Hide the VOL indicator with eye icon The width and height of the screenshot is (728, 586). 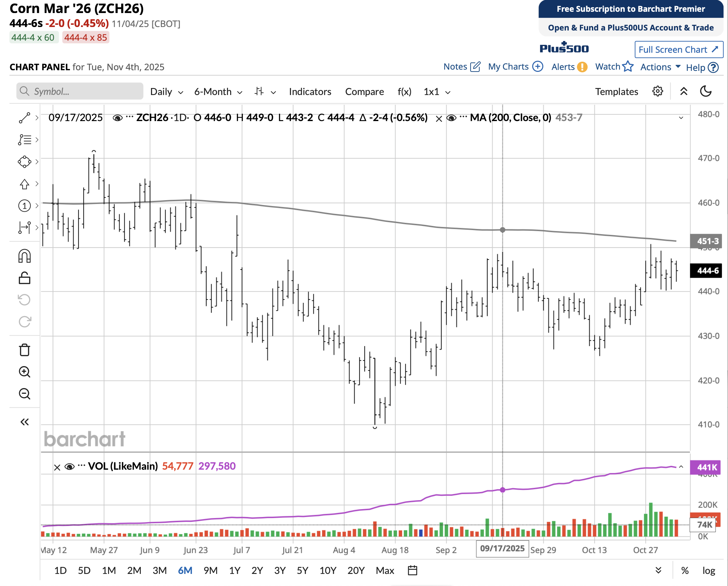pos(70,467)
